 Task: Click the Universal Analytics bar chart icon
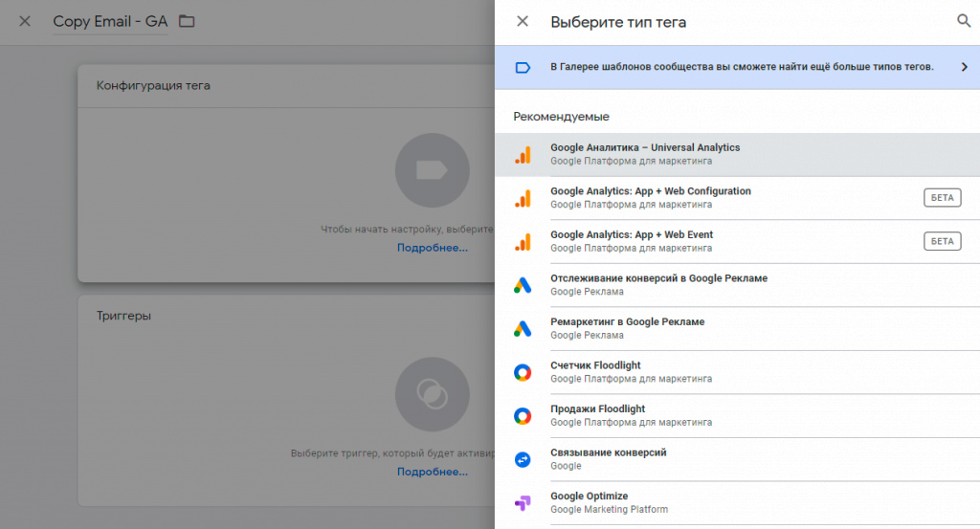click(523, 154)
